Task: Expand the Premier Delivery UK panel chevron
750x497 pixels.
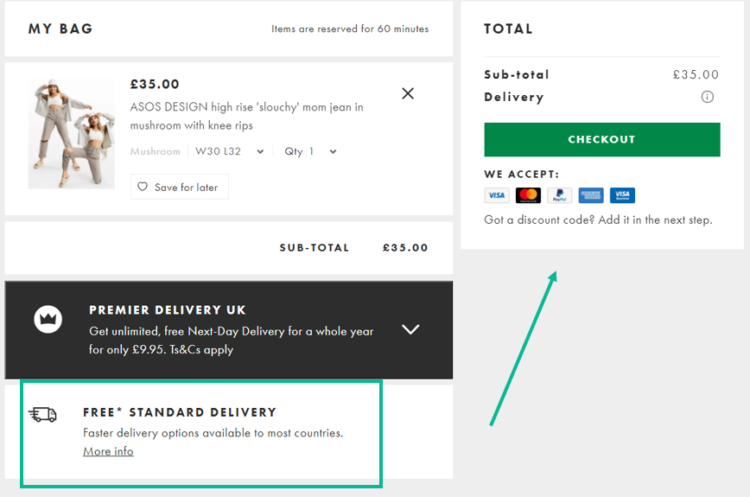Action: tap(410, 329)
